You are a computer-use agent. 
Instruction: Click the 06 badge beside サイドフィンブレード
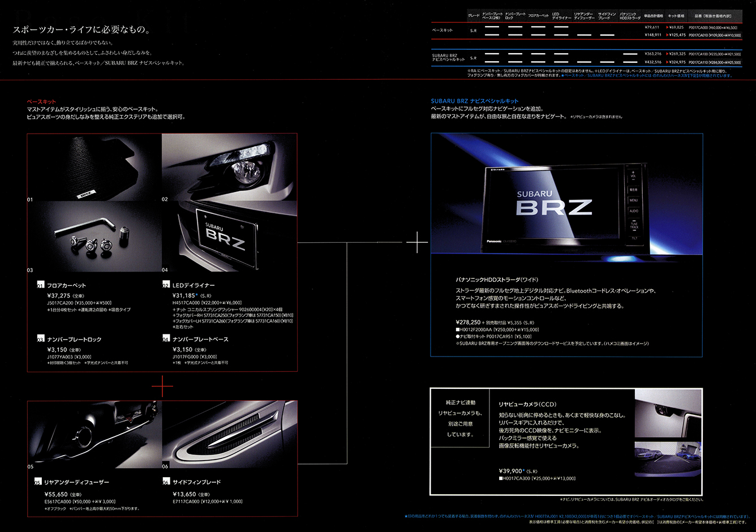point(166,482)
